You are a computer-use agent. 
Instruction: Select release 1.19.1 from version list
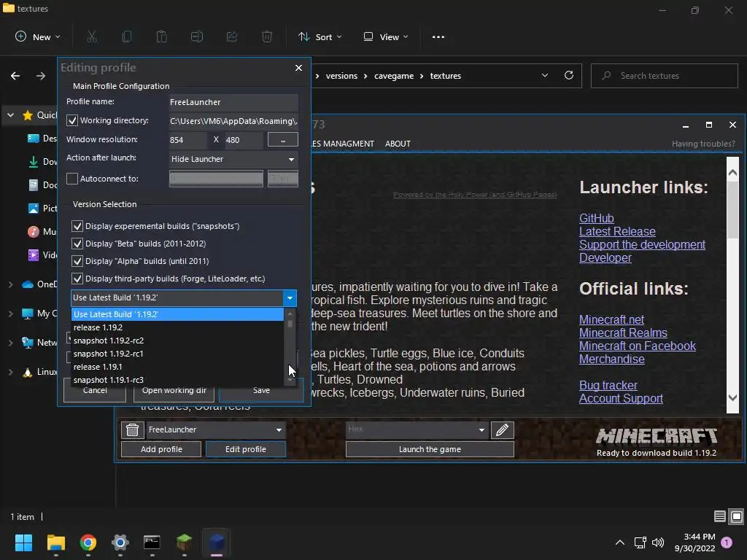coord(177,367)
